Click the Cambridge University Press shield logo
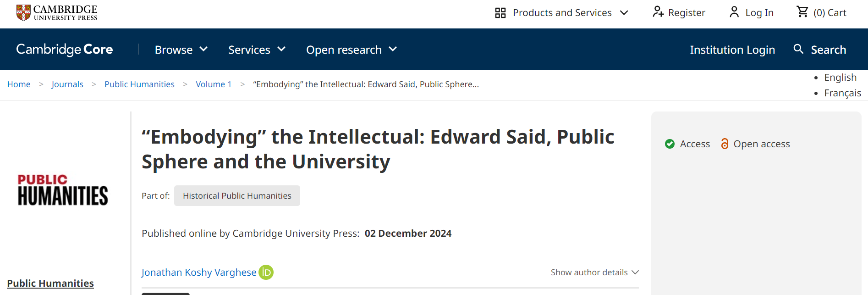The width and height of the screenshot is (868, 295). pyautogui.click(x=23, y=12)
